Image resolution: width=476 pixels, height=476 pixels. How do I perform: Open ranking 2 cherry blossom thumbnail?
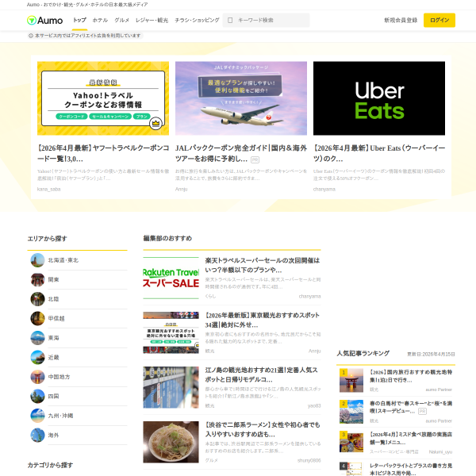pyautogui.click(x=351, y=412)
